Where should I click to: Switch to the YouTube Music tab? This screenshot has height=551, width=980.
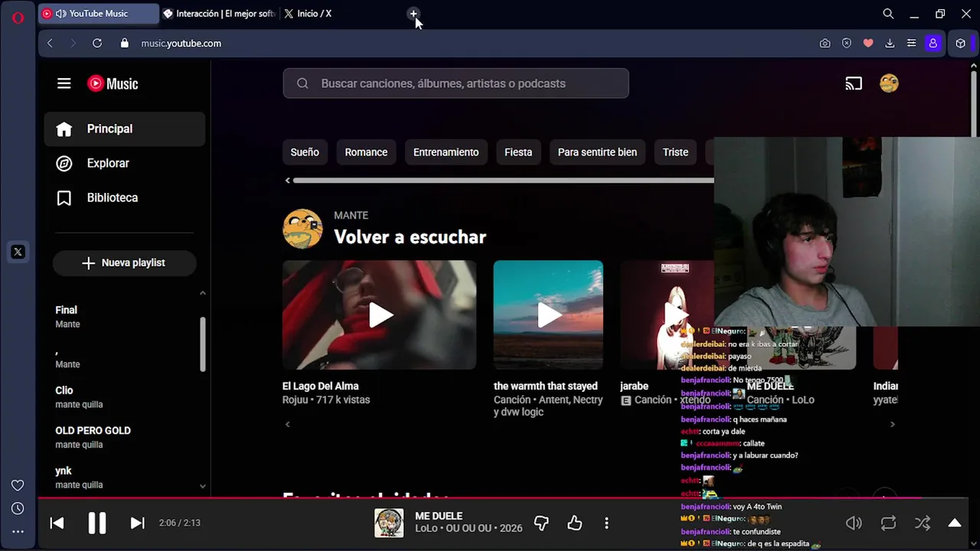click(x=99, y=14)
